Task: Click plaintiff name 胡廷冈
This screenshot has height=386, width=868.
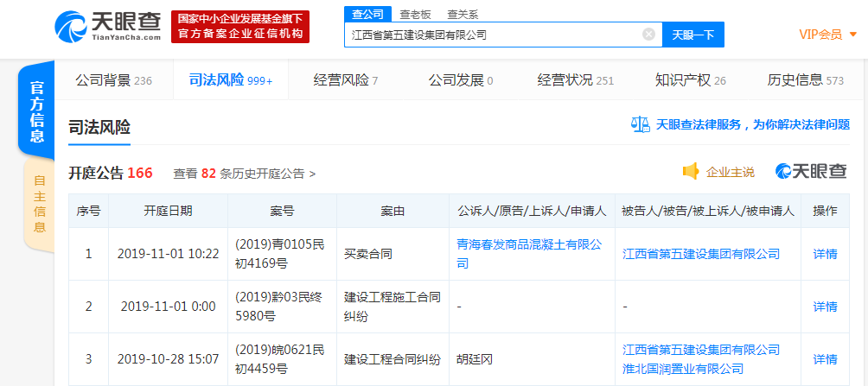Action: [474, 359]
